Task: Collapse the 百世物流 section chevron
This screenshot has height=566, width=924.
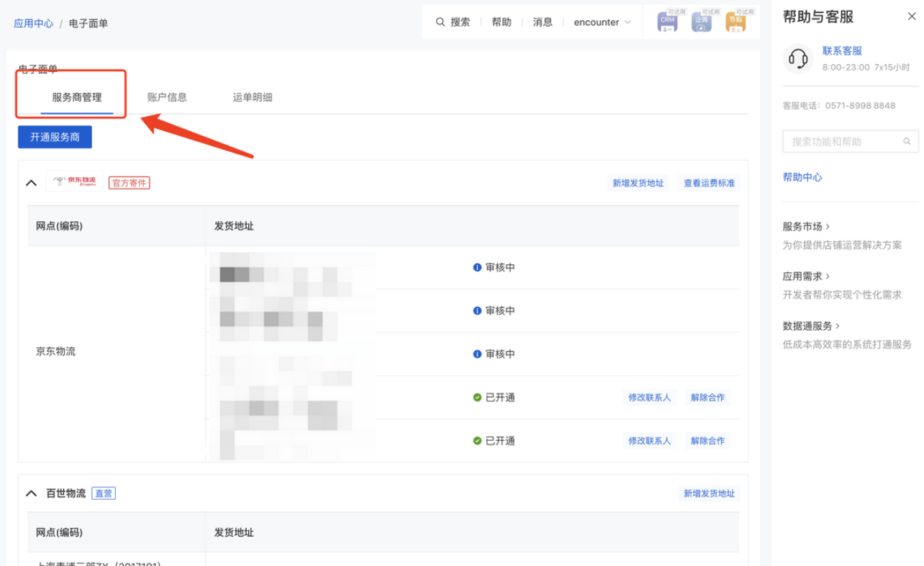Action: pyautogui.click(x=31, y=493)
